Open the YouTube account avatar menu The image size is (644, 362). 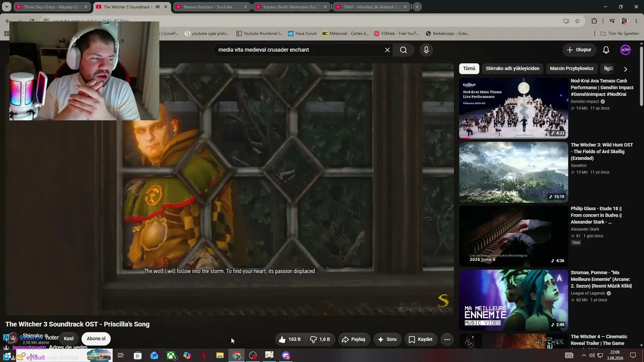[625, 50]
